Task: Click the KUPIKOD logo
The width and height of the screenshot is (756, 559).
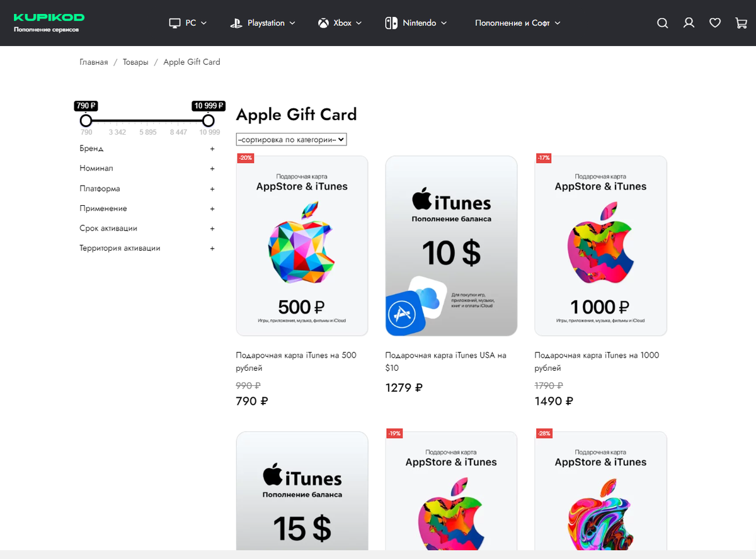Action: (49, 23)
